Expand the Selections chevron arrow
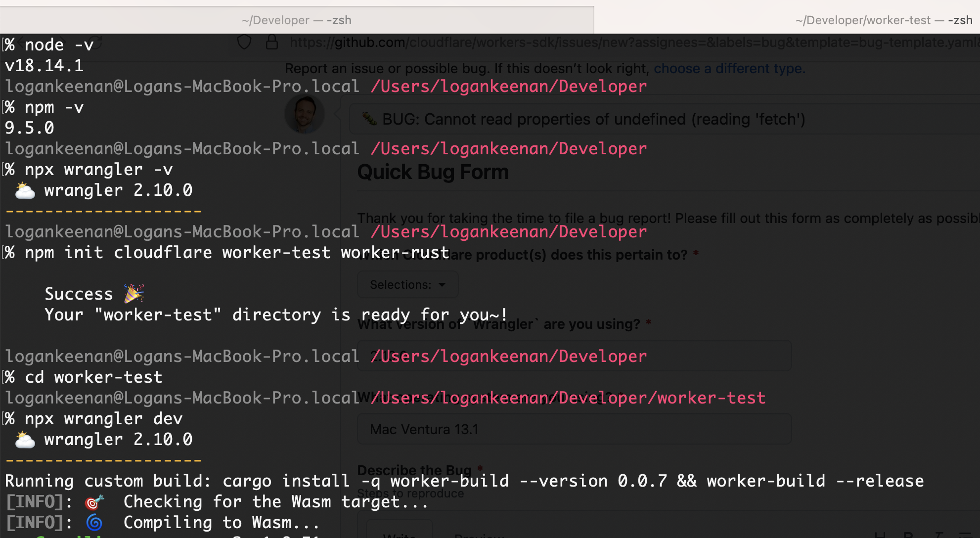 click(x=443, y=284)
